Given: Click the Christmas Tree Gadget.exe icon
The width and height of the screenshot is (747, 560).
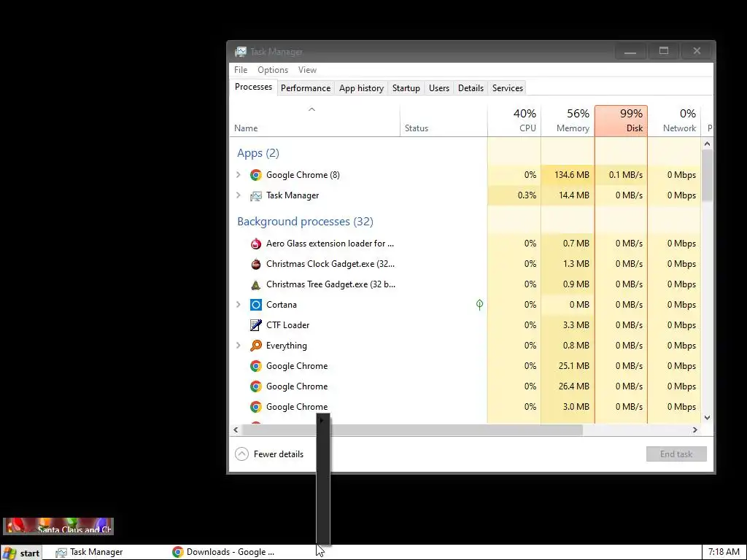Looking at the screenshot, I should (256, 284).
